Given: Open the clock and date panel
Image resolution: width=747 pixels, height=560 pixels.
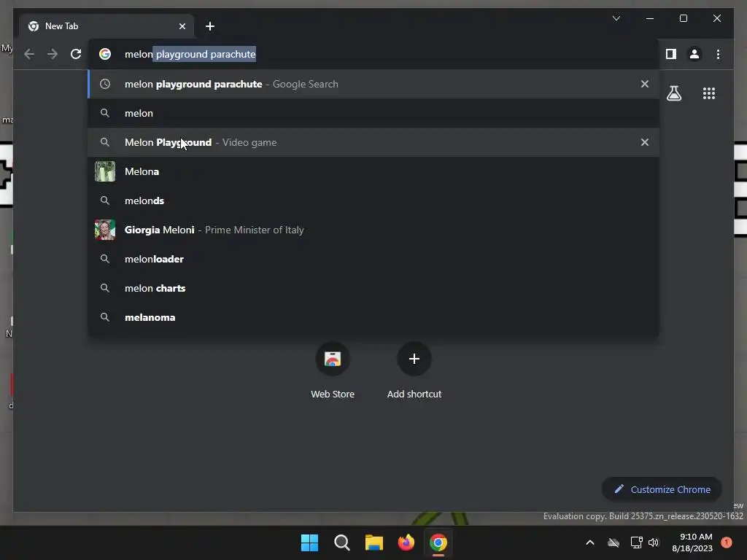Looking at the screenshot, I should tap(692, 542).
